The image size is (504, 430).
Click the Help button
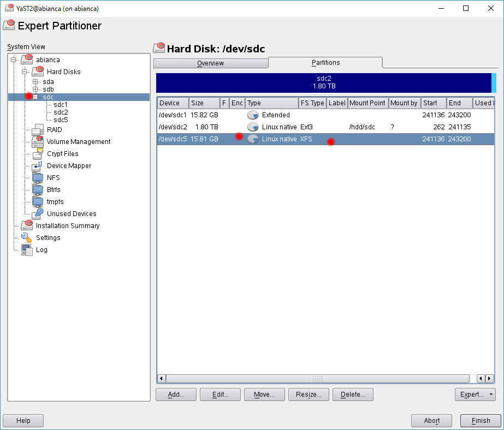pos(23,420)
